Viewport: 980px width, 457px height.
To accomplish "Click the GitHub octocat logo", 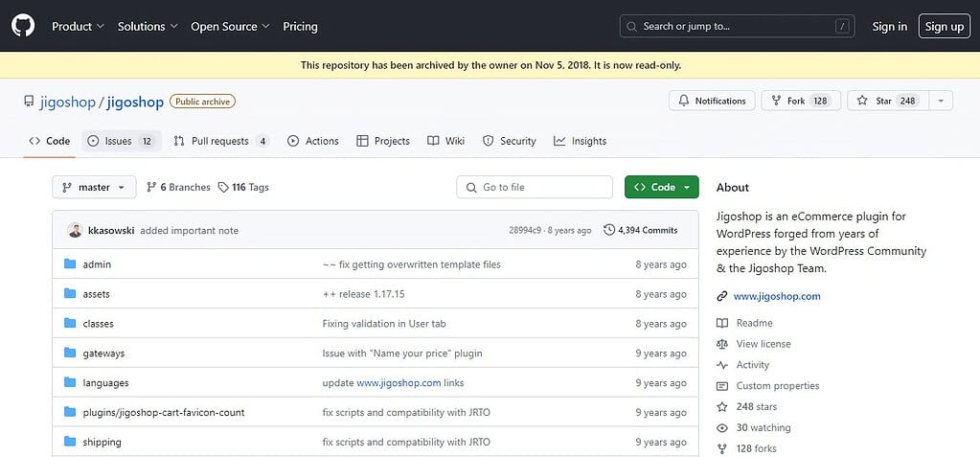I will 23,26.
